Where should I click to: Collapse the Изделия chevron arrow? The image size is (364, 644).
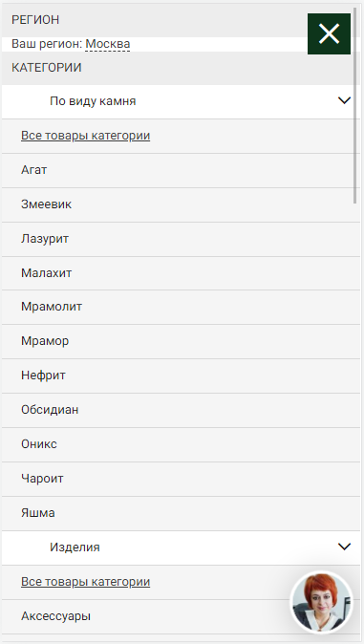344,547
